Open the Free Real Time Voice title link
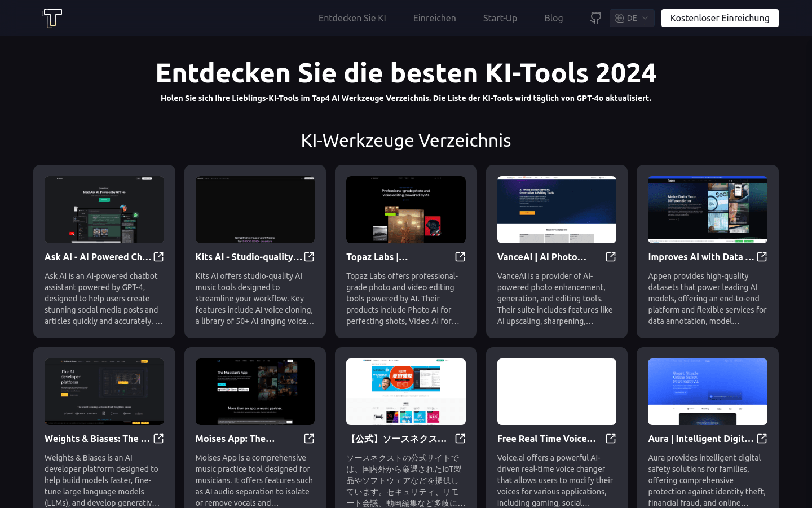The image size is (812, 508). point(546,439)
